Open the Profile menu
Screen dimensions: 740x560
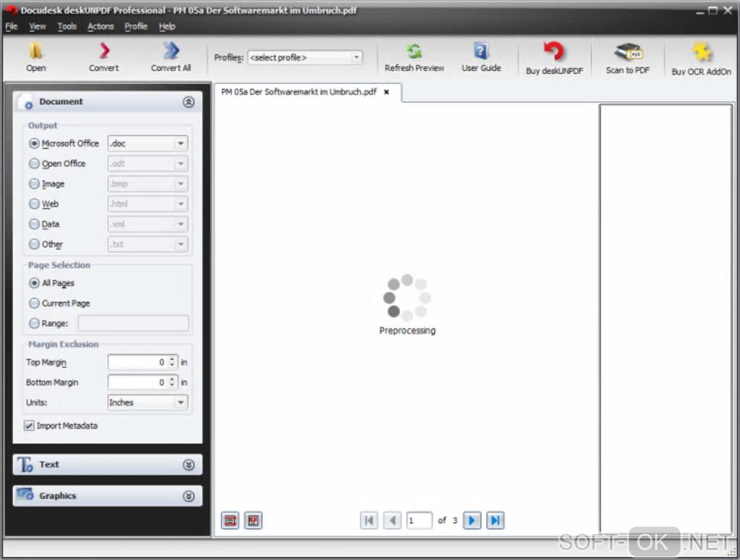pos(136,26)
